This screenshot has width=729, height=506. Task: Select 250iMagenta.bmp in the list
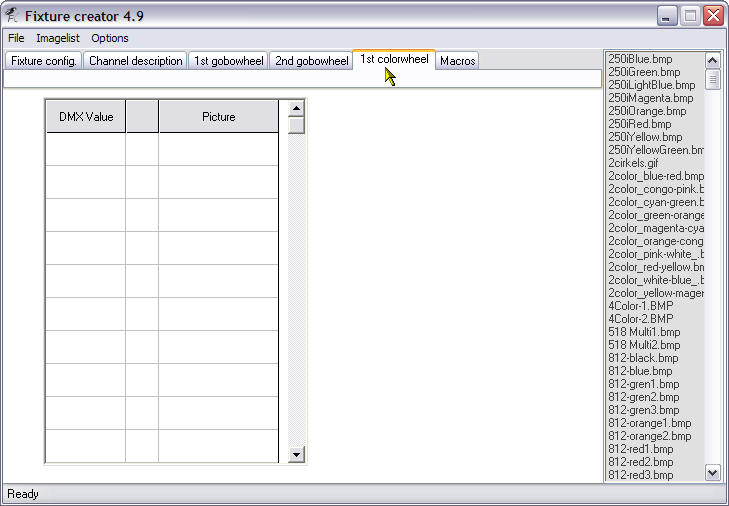coord(650,98)
